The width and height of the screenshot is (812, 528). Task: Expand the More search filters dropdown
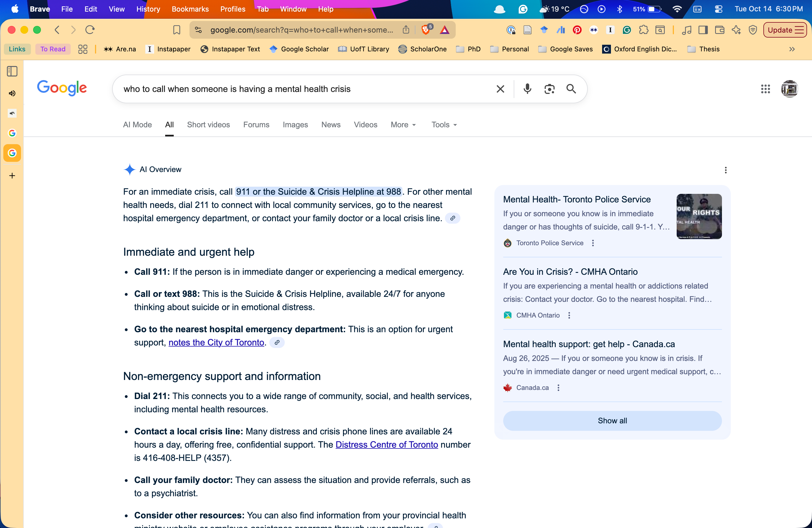(x=403, y=125)
